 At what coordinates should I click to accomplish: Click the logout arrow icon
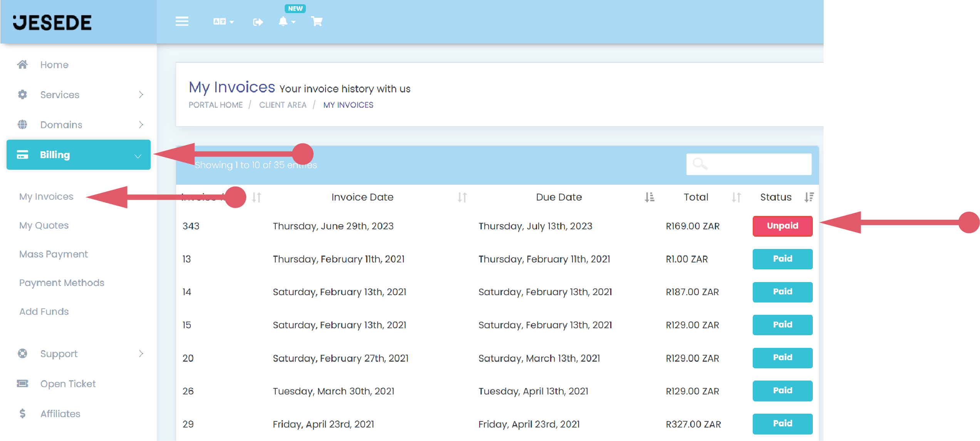click(x=258, y=22)
